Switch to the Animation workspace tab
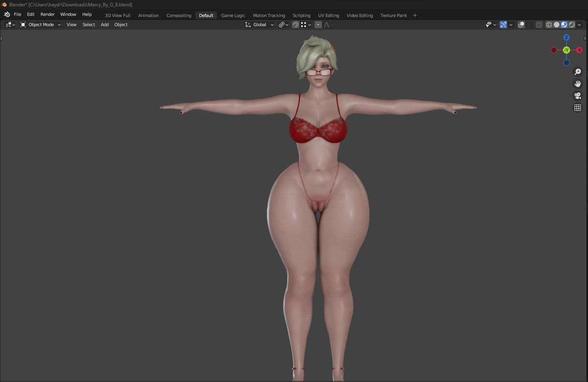 [x=148, y=15]
